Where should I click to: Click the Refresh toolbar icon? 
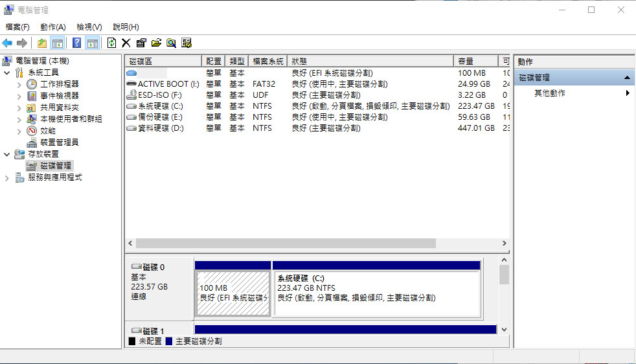(x=111, y=43)
